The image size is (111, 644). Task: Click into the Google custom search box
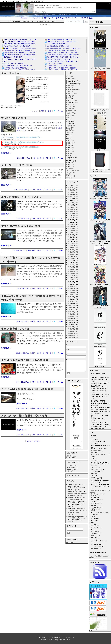click(75, 22)
